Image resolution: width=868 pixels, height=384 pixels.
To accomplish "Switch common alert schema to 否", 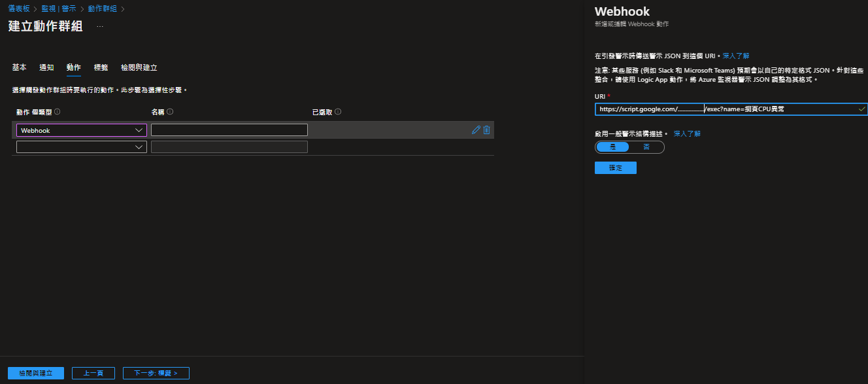I will 647,147.
